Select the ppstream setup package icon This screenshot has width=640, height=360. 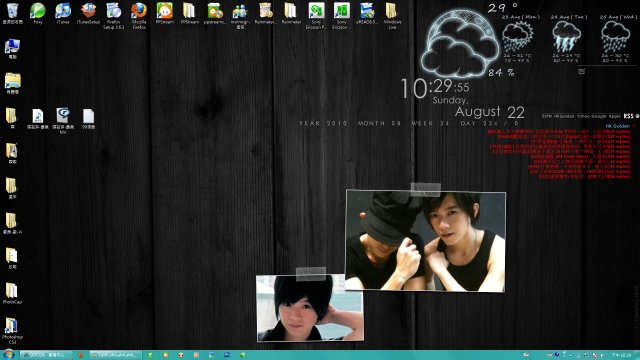[x=215, y=13]
